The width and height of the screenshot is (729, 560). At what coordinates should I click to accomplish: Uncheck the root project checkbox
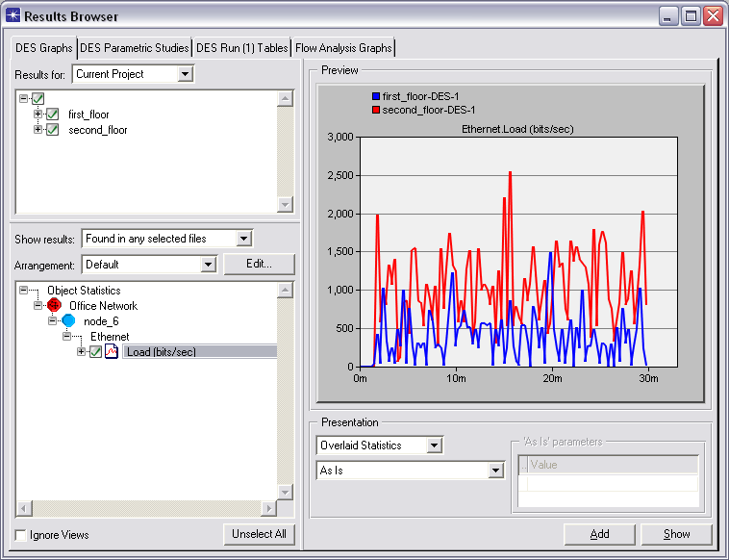38,99
